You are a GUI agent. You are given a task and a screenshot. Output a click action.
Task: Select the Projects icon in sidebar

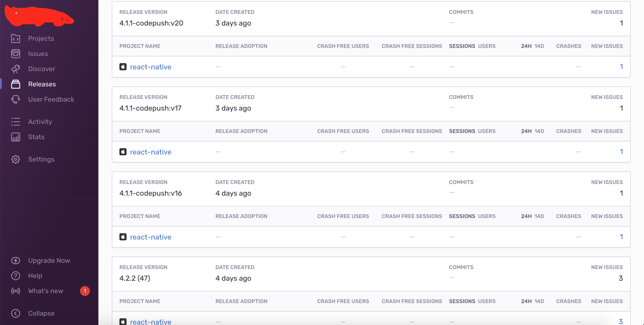[x=15, y=38]
